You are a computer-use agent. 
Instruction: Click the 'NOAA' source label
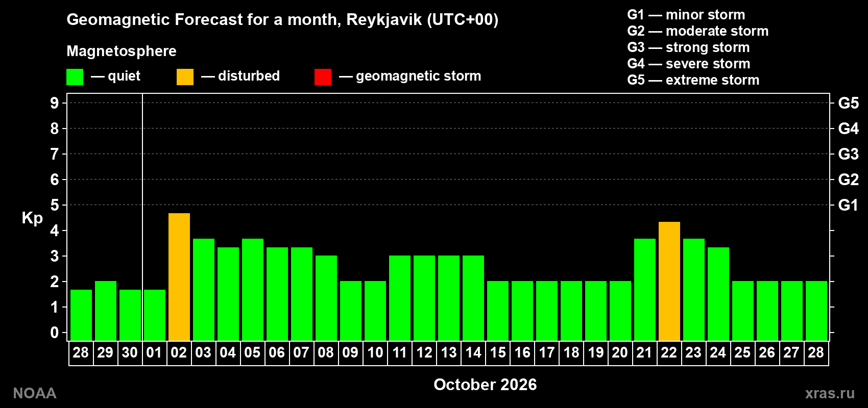click(35, 393)
